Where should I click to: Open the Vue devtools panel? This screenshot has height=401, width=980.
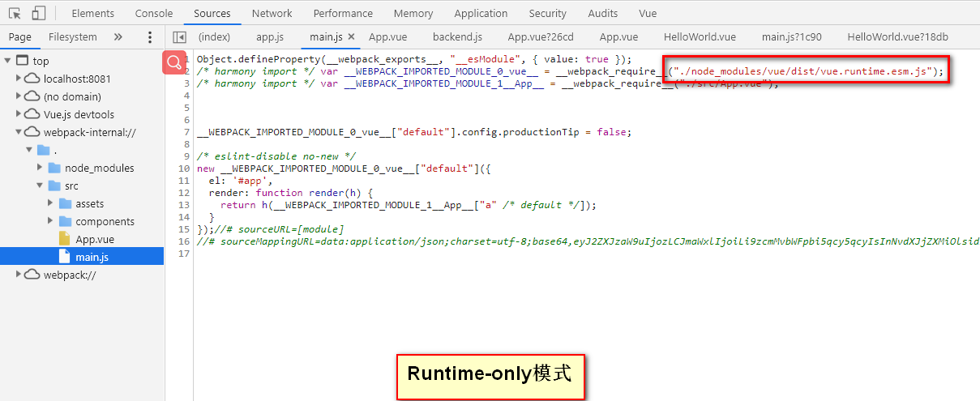click(648, 13)
